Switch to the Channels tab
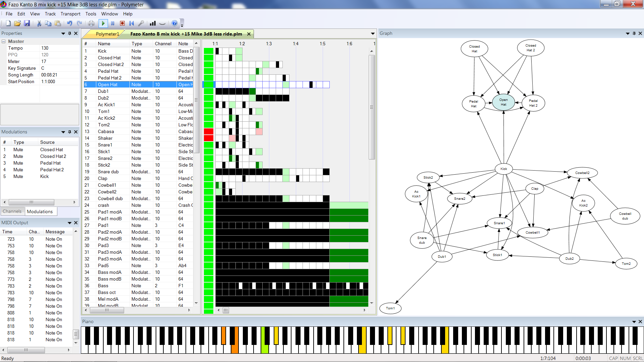 pyautogui.click(x=12, y=212)
